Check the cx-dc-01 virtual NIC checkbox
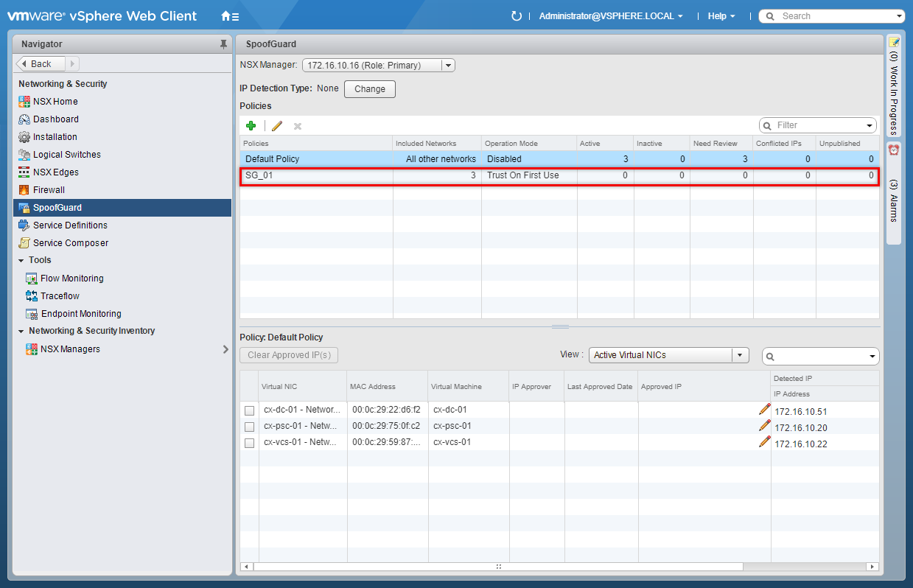 [250, 410]
